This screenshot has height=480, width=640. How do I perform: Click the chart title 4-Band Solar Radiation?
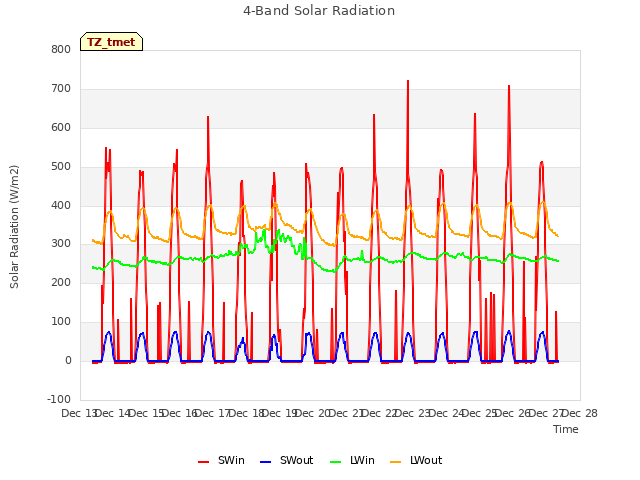319,11
